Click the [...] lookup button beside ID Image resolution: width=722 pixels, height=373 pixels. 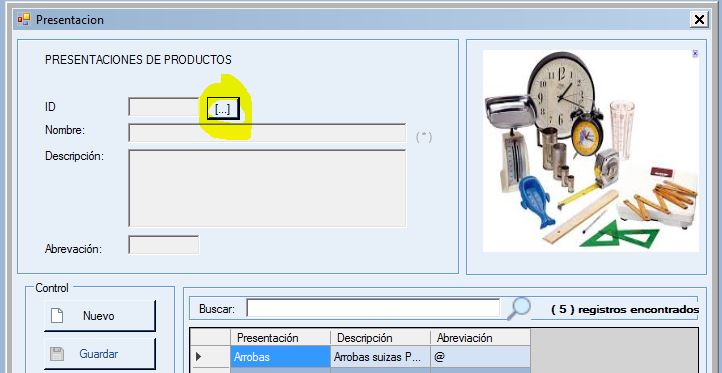click(x=223, y=109)
